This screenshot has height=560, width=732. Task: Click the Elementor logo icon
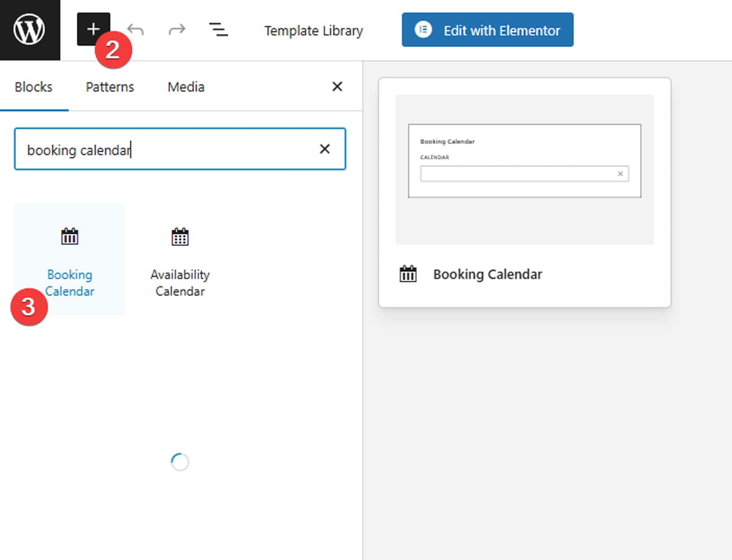click(x=423, y=30)
